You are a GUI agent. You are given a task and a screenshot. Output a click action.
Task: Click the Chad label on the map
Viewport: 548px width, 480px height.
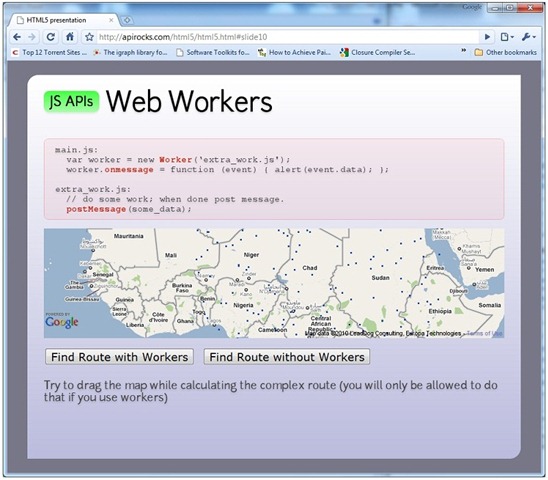point(310,268)
